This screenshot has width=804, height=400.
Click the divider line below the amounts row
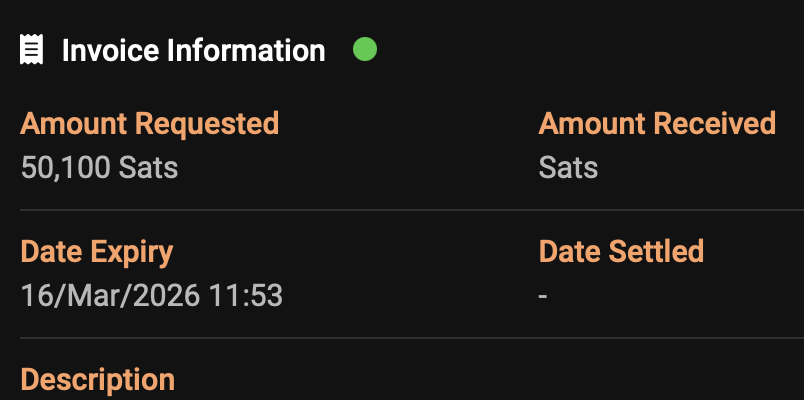(x=402, y=210)
